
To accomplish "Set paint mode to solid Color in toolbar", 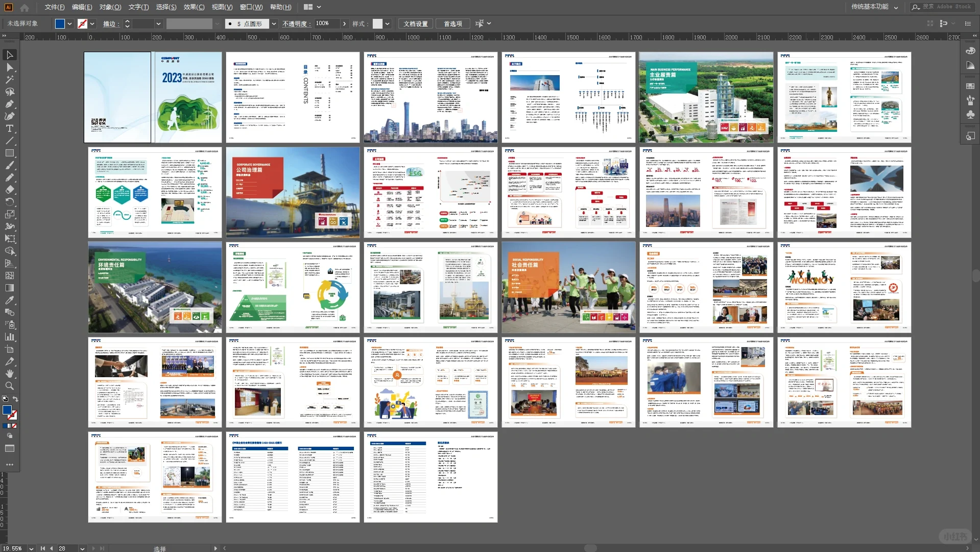I will tap(5, 426).
